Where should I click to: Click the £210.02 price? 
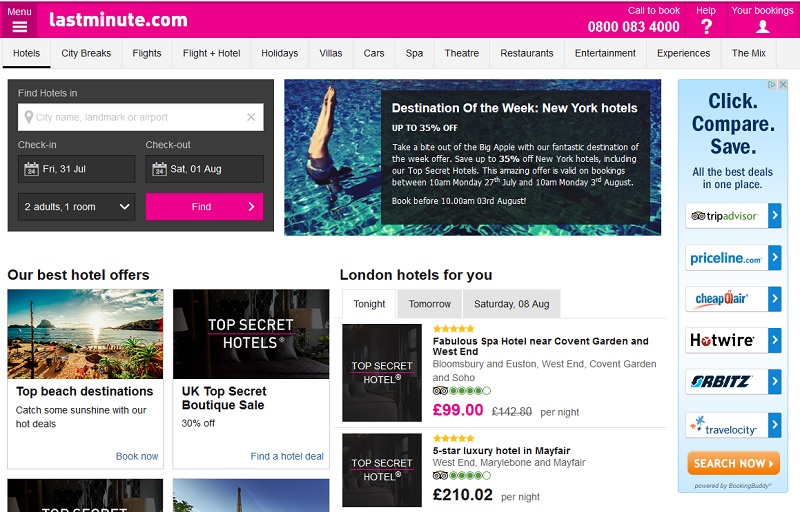[x=463, y=495]
